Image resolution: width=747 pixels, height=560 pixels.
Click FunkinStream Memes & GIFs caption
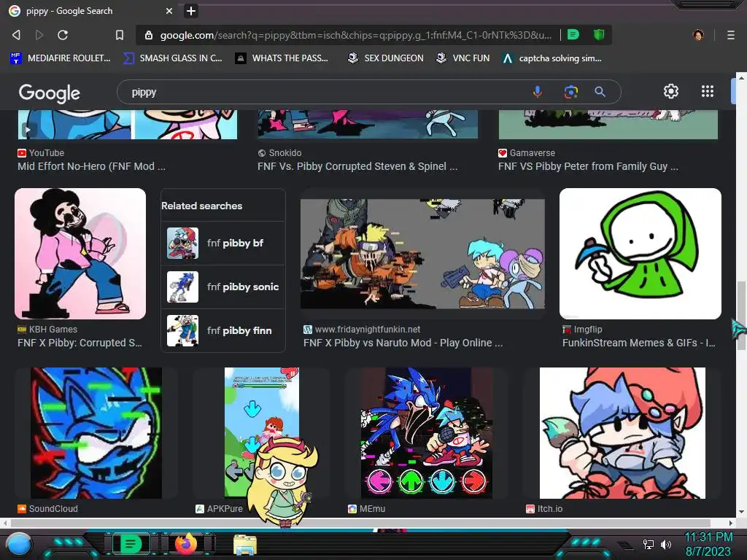639,343
